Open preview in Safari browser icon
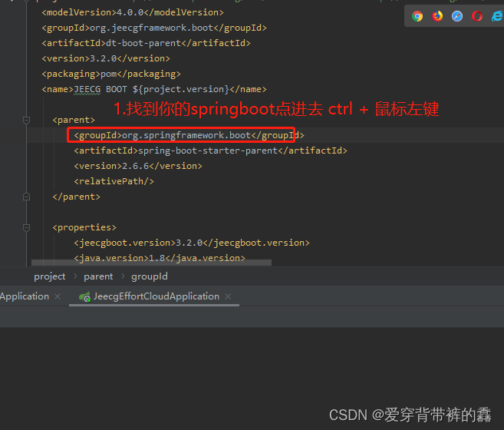Image resolution: width=504 pixels, height=430 pixels. tap(457, 16)
